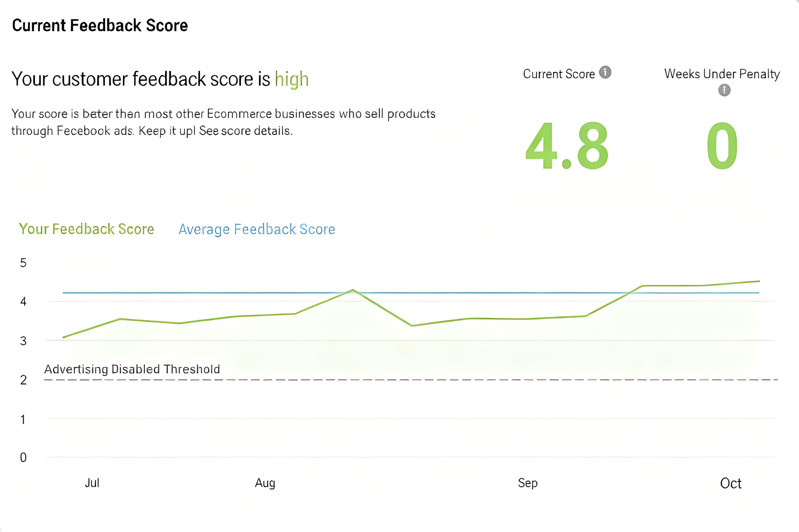The width and height of the screenshot is (799, 532).
Task: Click the y-axis label 5
Action: (23, 263)
